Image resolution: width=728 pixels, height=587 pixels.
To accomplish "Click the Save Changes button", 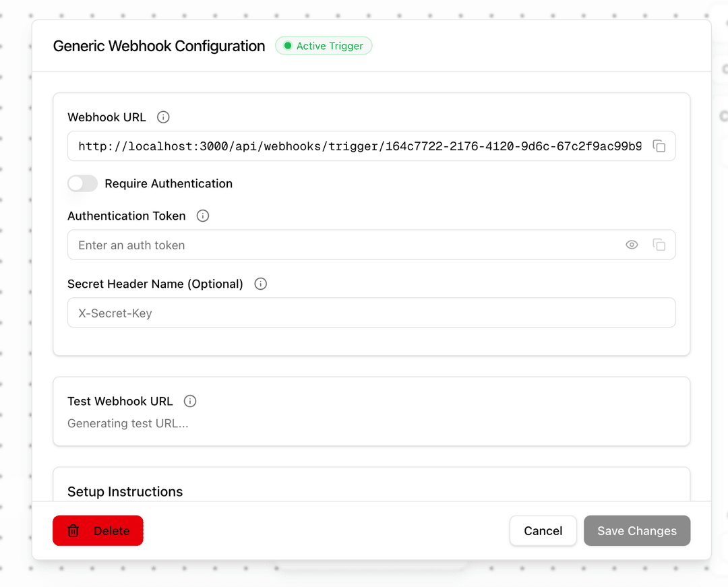I will pos(637,530).
